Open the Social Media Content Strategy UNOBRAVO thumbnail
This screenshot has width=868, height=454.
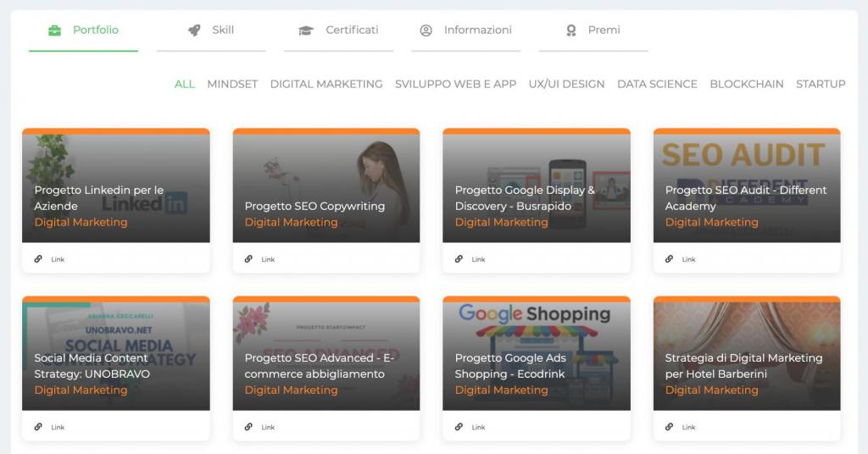pyautogui.click(x=115, y=354)
